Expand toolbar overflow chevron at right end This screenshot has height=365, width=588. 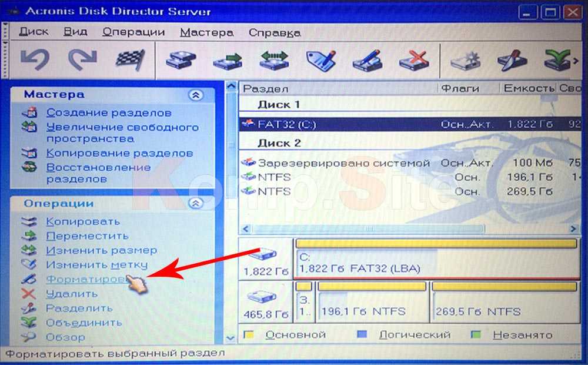click(x=576, y=61)
